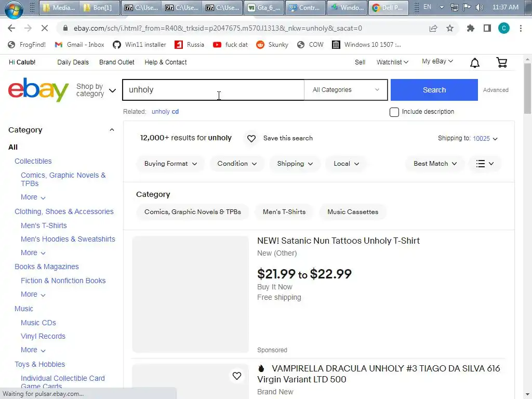Filter by Comics, Graphic Novels & TPBs chip
Image resolution: width=532 pixels, height=399 pixels.
[x=192, y=212]
